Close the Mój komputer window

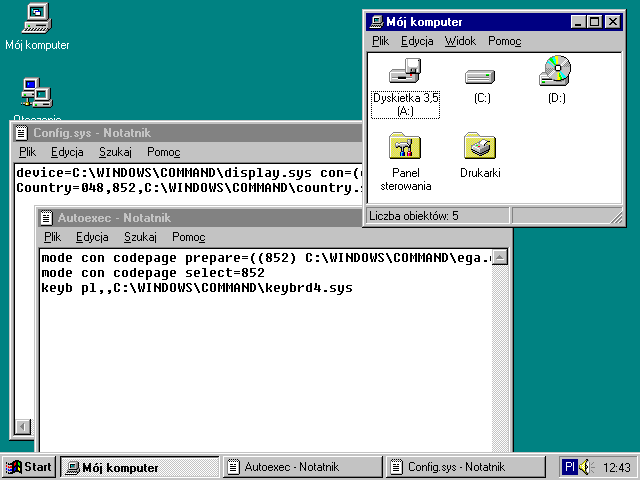click(x=613, y=22)
